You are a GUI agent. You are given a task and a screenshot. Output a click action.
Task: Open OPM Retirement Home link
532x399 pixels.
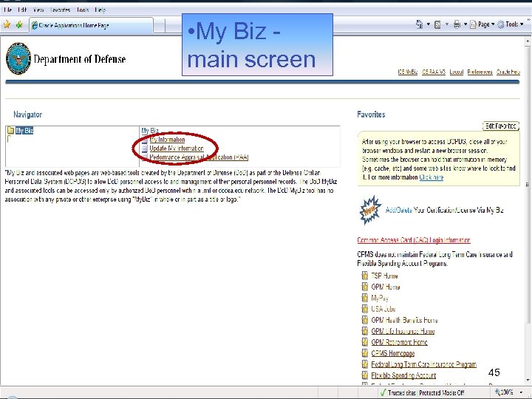399,342
